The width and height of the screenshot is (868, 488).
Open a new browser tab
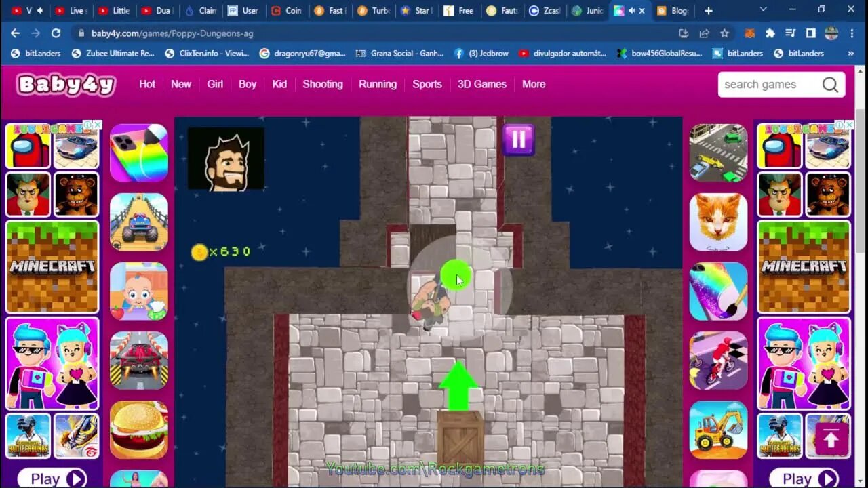pyautogui.click(x=709, y=10)
